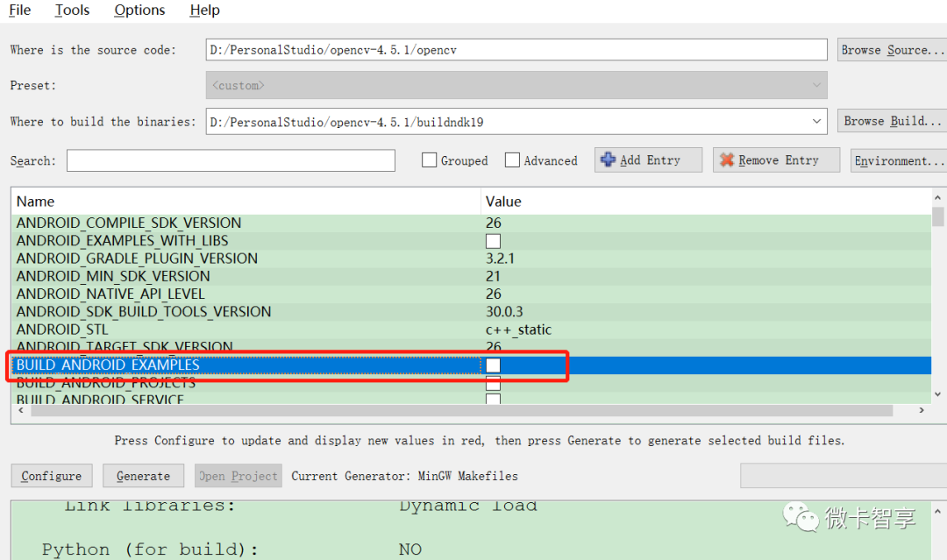The image size is (947, 560).
Task: Select ANDROID_SDK_BUILD_TOOLS_VERSION entry
Action: click(x=144, y=312)
